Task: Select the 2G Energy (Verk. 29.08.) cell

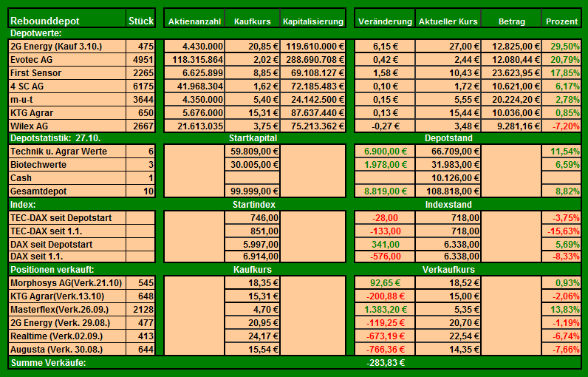Action: coord(66,322)
